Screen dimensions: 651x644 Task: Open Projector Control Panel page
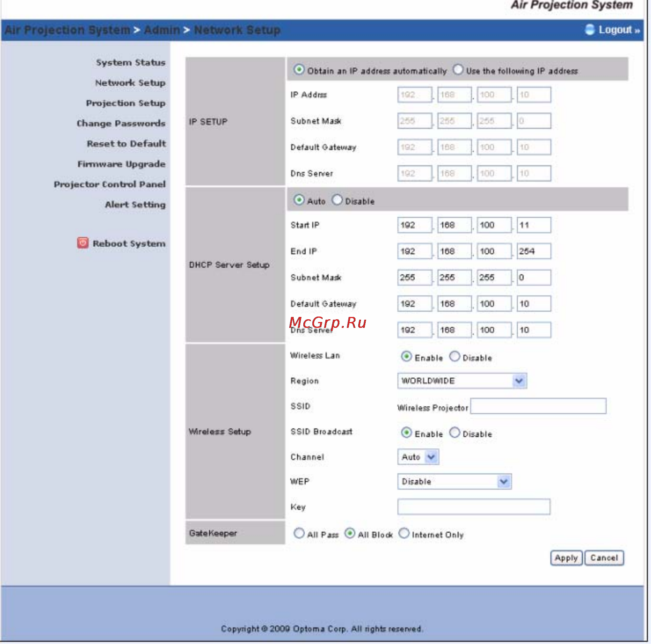point(110,184)
